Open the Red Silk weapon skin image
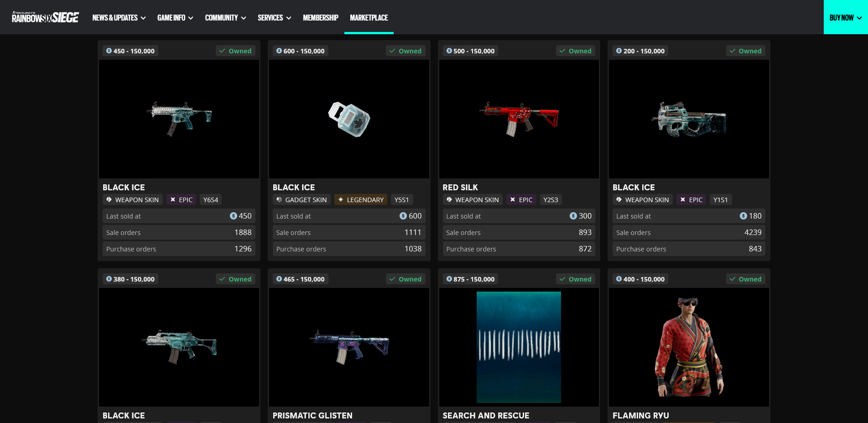Image resolution: width=868 pixels, height=423 pixels. click(519, 119)
